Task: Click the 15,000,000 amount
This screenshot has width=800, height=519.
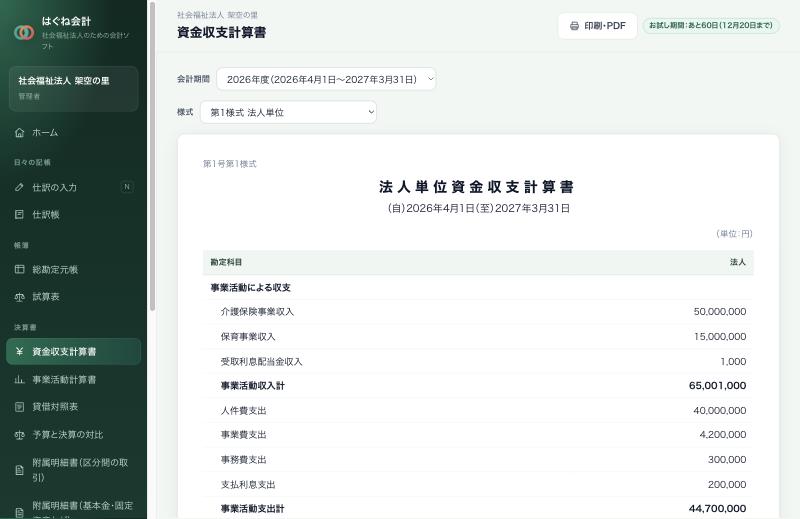Action: click(x=719, y=337)
